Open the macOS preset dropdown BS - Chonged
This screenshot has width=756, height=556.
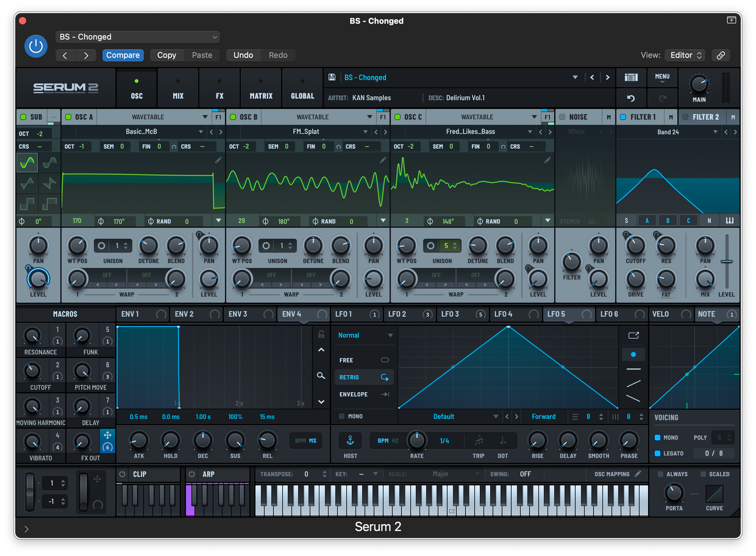138,37
